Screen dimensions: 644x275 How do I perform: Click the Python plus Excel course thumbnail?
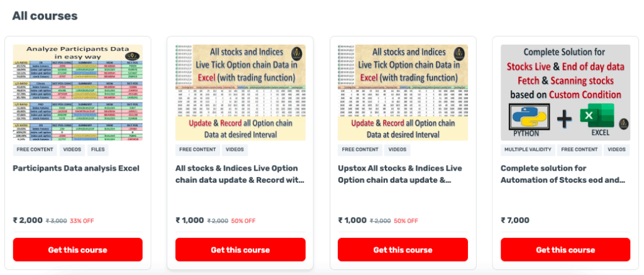pyautogui.click(x=565, y=92)
